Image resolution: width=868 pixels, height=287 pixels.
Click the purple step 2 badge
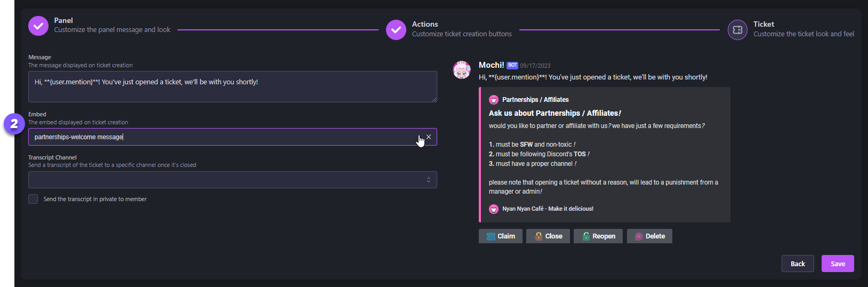click(14, 124)
